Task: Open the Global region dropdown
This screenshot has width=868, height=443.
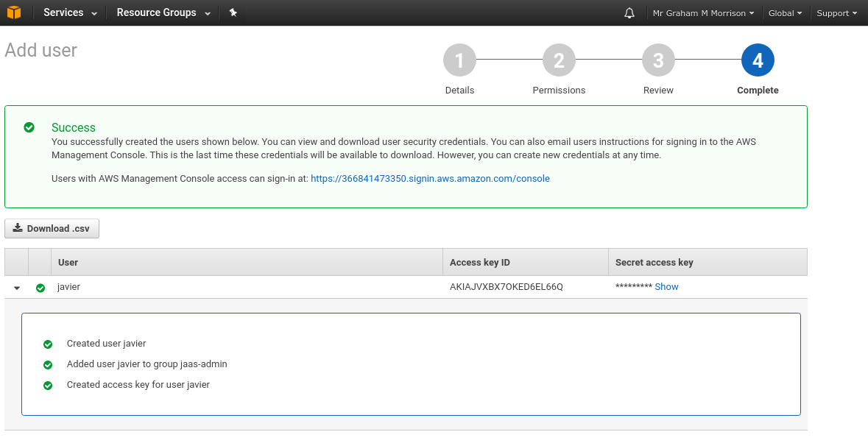Action: 785,13
